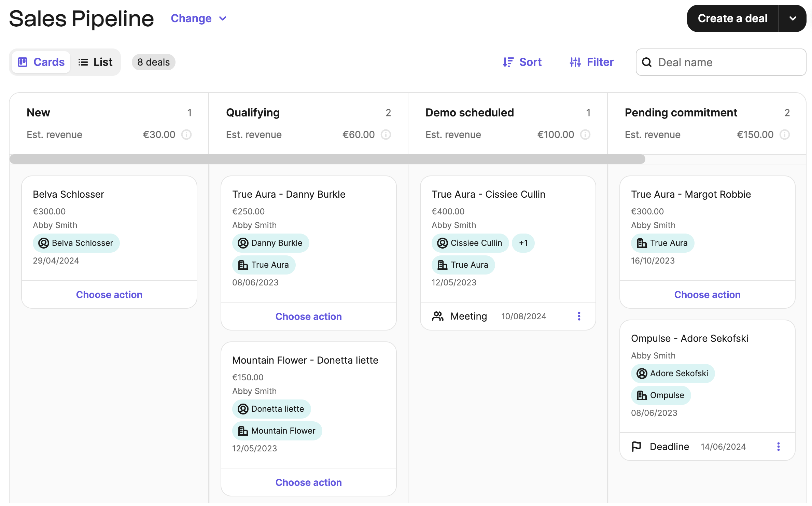
Task: Click the Sort icon
Action: [508, 62]
